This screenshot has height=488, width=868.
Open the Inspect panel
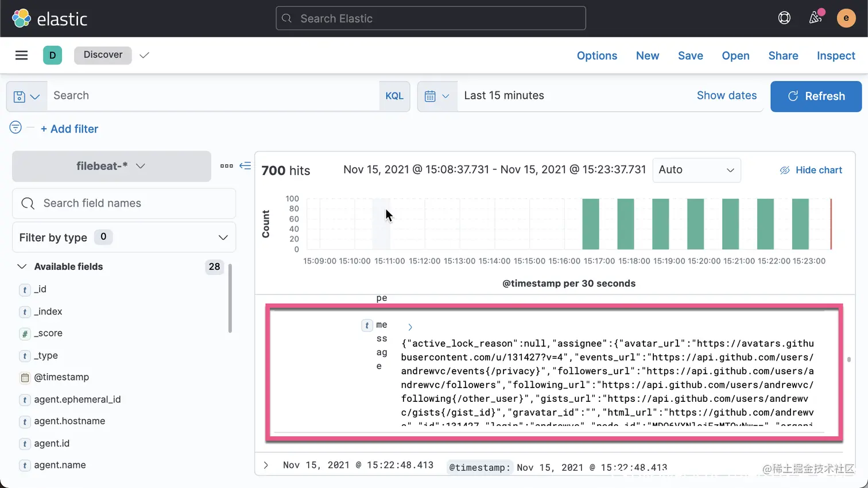(836, 56)
